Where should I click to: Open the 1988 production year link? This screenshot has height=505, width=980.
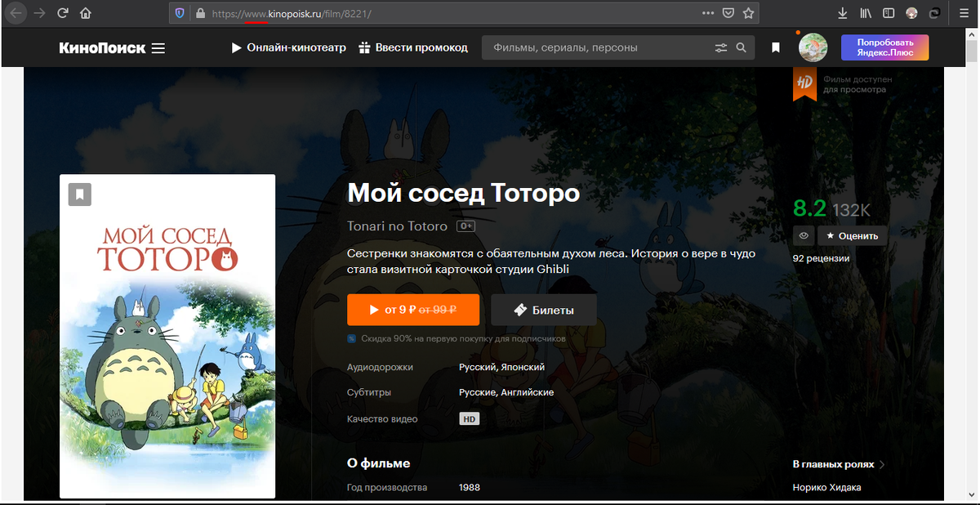pyautogui.click(x=470, y=487)
